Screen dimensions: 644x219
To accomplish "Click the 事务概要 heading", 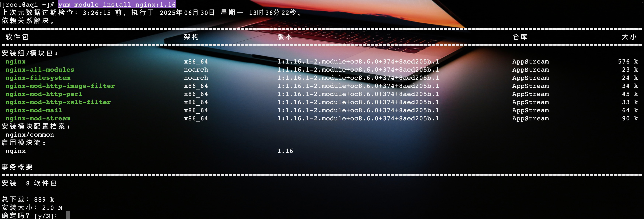I will 17,167.
